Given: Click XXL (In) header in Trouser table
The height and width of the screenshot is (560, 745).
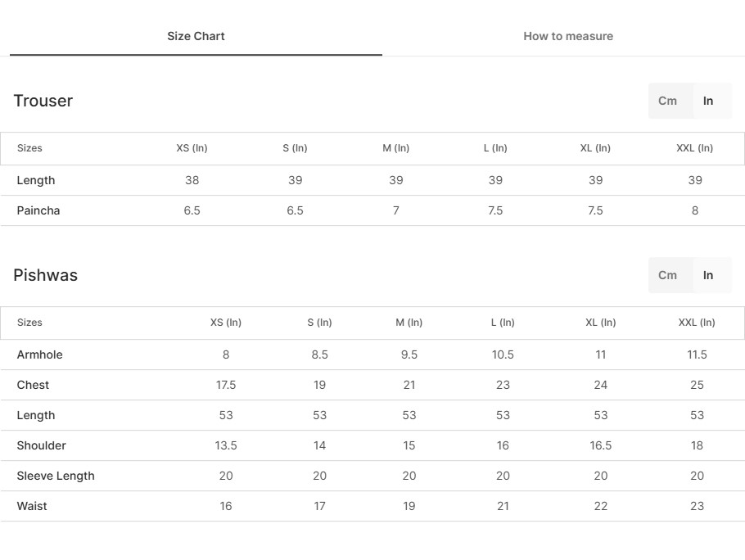Looking at the screenshot, I should point(694,148).
